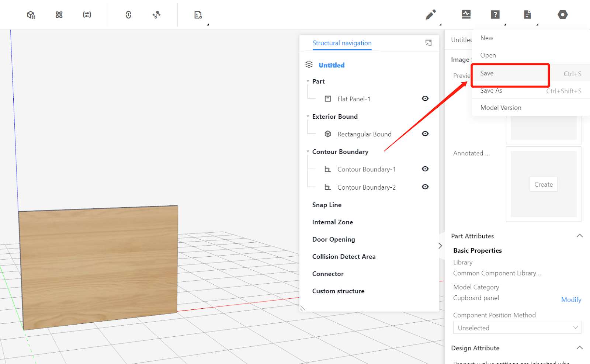Click the cube-with-grid icon in toolbar

[31, 15]
